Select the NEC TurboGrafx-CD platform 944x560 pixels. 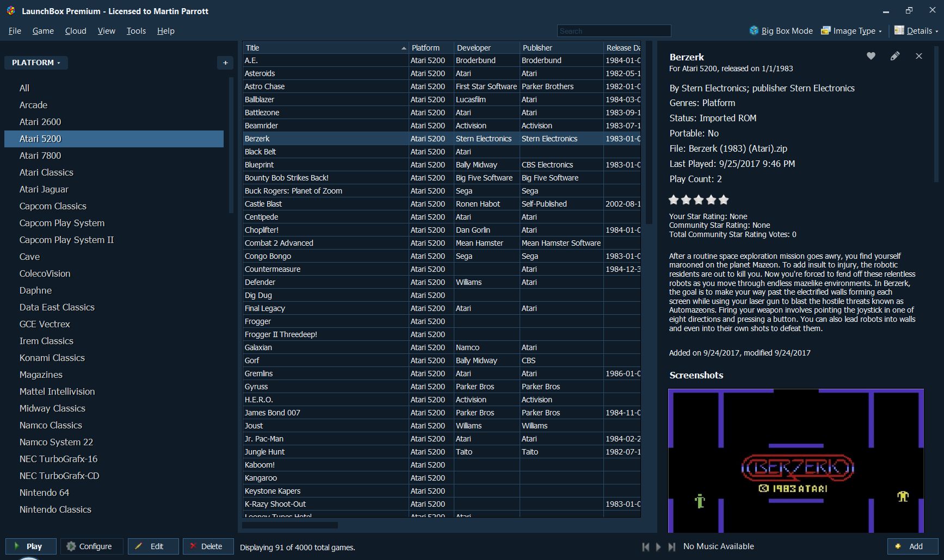coord(114,476)
